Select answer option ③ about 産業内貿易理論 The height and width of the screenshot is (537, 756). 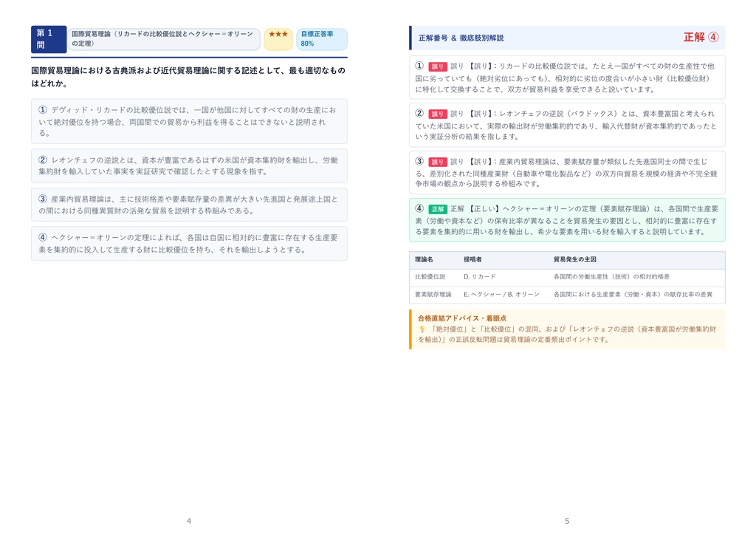coord(189,205)
